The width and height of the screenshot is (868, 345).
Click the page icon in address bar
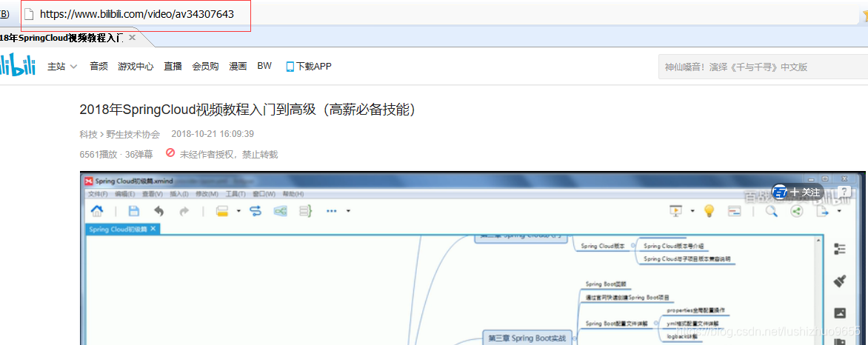point(30,14)
